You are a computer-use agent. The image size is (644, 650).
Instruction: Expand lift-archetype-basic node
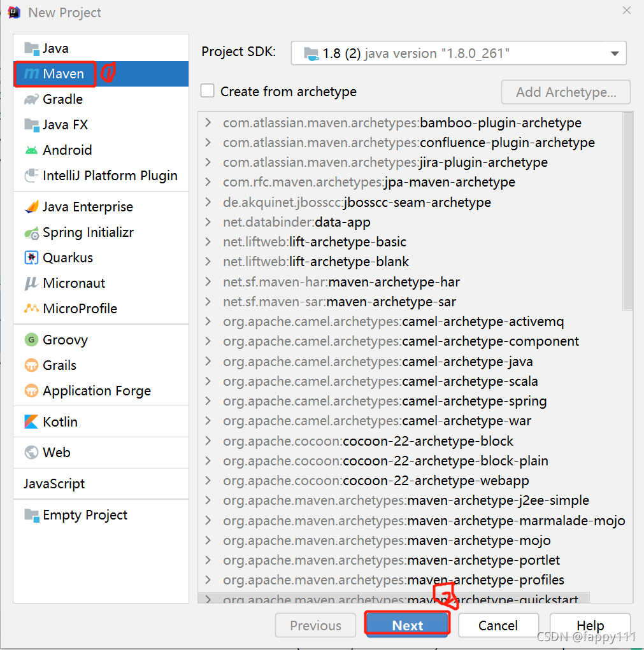click(x=208, y=242)
